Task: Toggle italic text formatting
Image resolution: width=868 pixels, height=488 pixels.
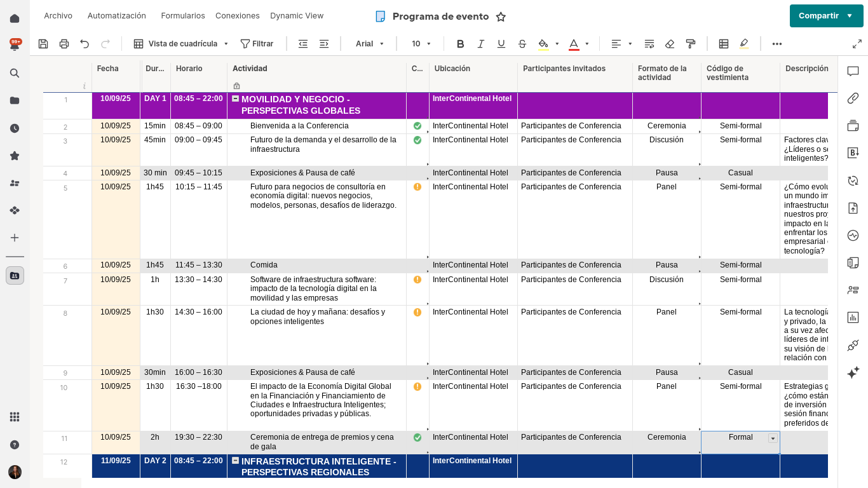Action: click(x=481, y=44)
